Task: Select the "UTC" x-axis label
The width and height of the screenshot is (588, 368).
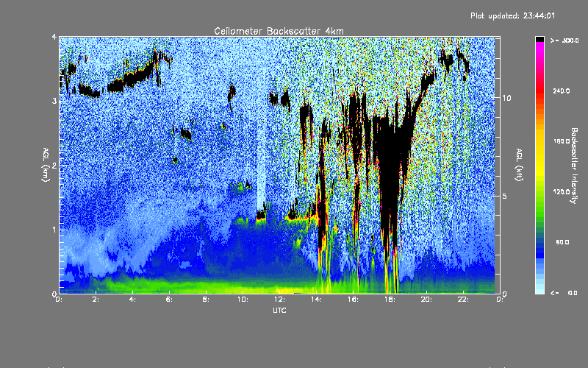Action: point(279,310)
